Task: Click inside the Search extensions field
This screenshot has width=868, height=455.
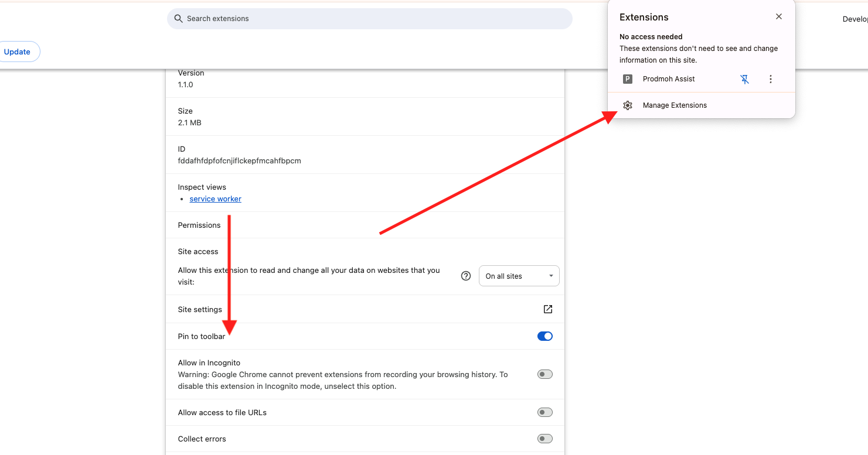Action: pos(369,18)
